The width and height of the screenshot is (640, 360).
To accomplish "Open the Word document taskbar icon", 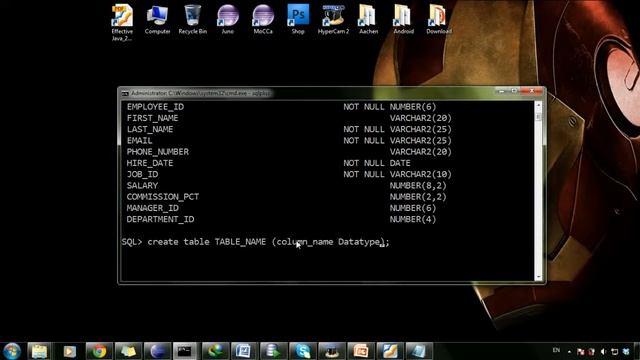I will point(244,351).
